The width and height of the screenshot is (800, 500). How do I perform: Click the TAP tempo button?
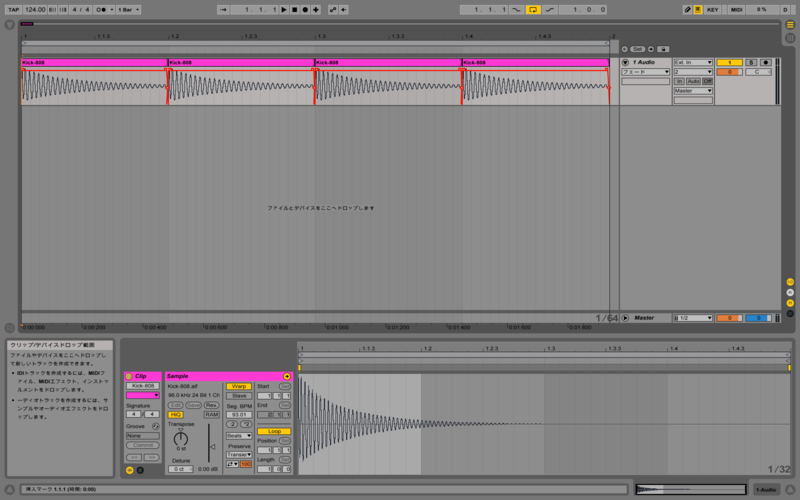(13, 10)
